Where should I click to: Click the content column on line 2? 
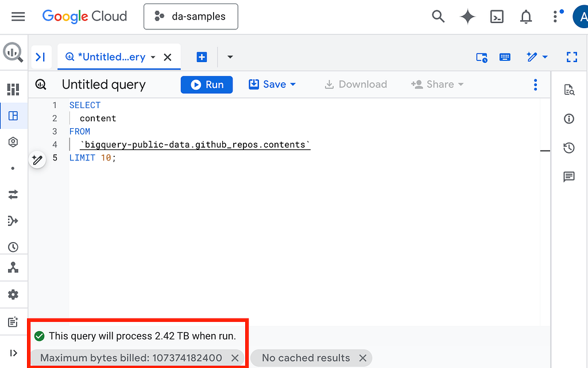click(98, 118)
